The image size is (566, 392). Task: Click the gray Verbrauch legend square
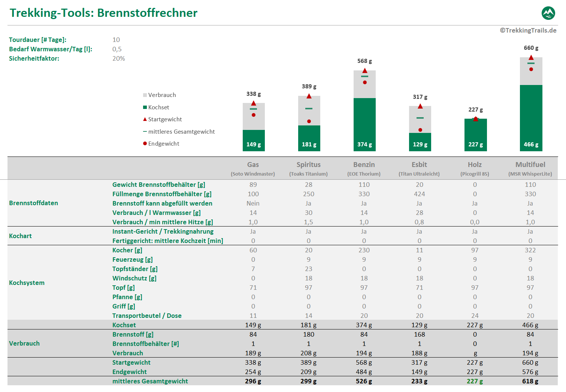pos(145,95)
